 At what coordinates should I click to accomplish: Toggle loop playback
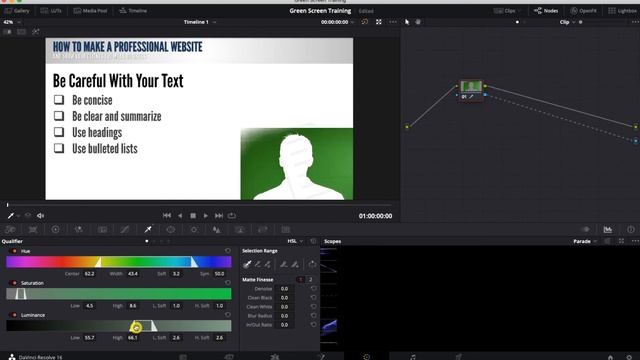pyautogui.click(x=232, y=216)
